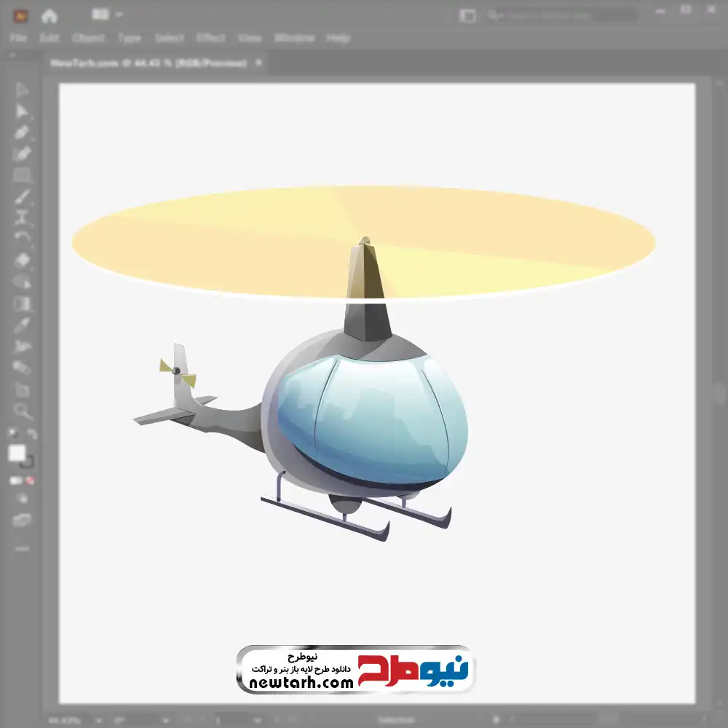Open the Select menu
The height and width of the screenshot is (728, 728).
169,38
